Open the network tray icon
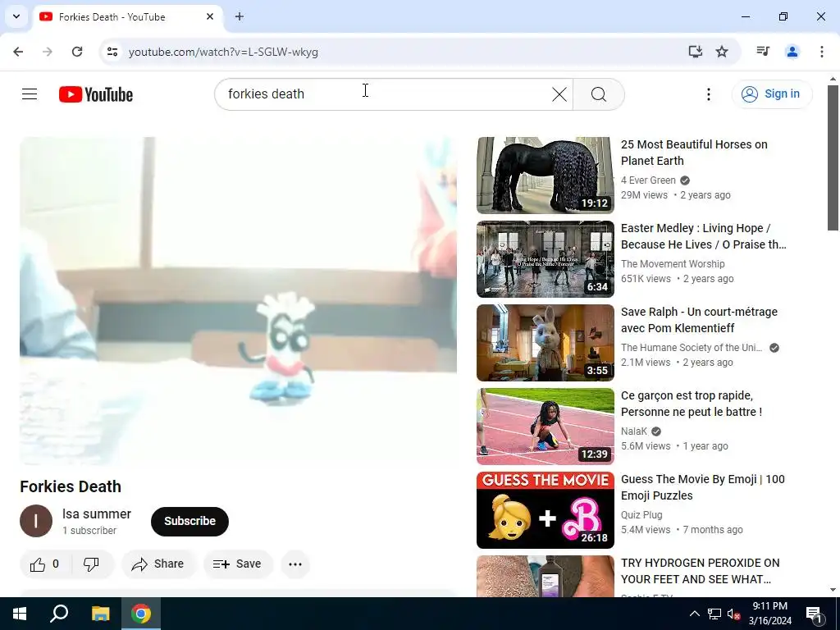Screen dimensions: 840x630 [x=714, y=614]
